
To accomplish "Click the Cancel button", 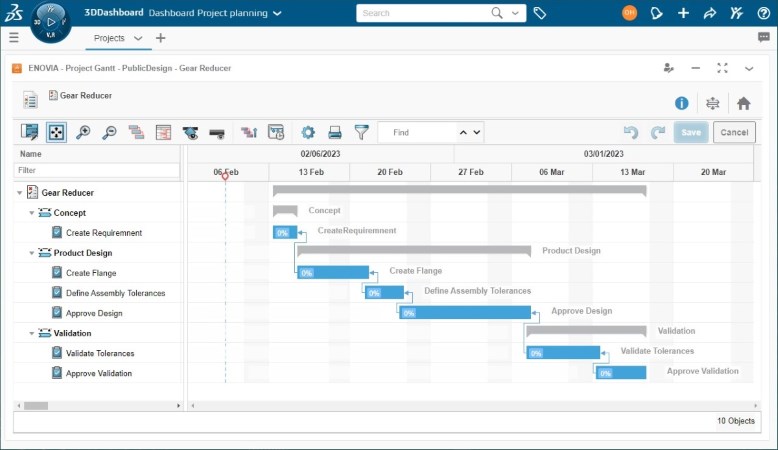I will click(x=734, y=132).
